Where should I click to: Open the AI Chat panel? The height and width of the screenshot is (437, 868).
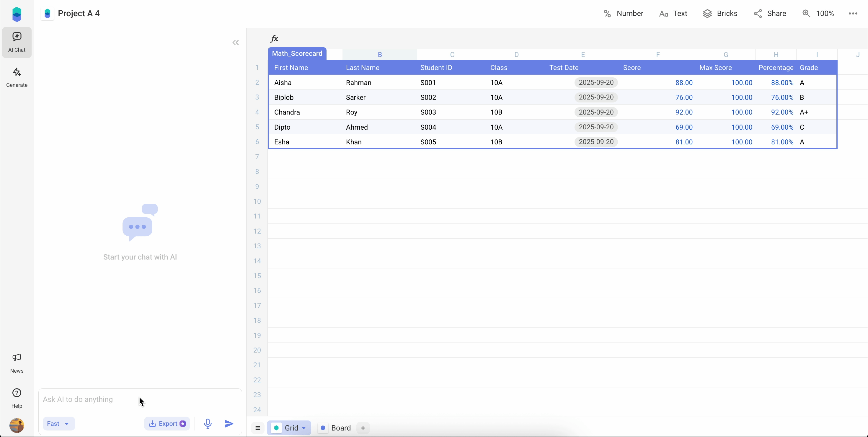tap(17, 42)
